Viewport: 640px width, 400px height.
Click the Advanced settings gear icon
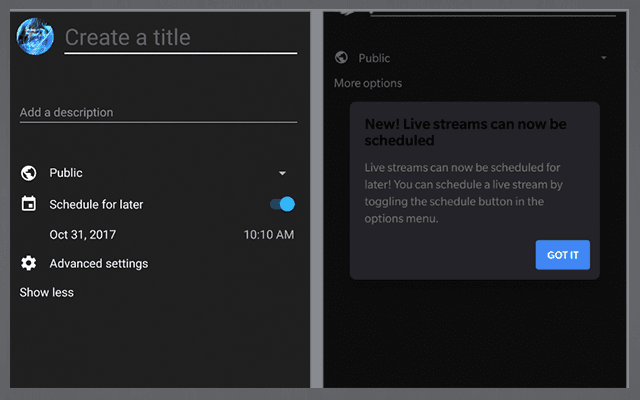tap(28, 263)
